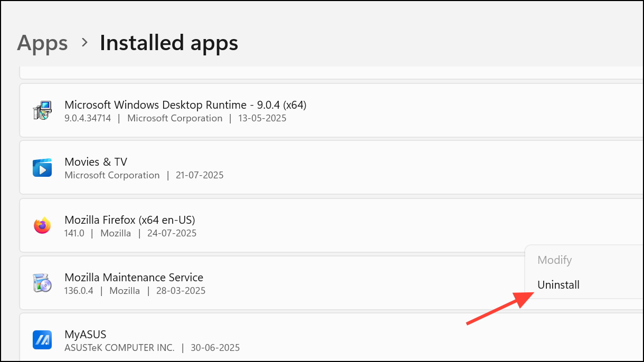Click publisher ASUSTeK COMPUTER INC.
This screenshot has width=644, height=362.
pos(119,348)
